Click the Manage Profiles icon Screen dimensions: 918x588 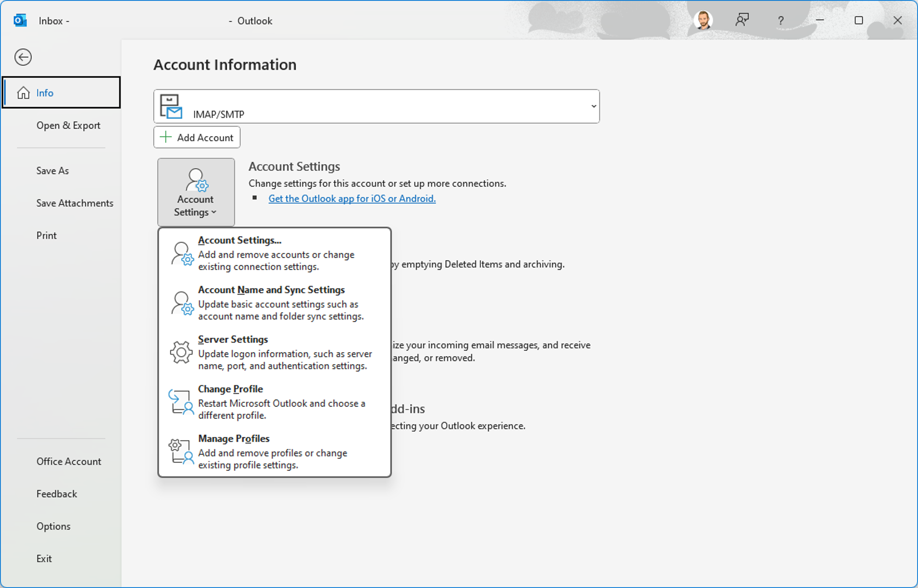pyautogui.click(x=181, y=452)
